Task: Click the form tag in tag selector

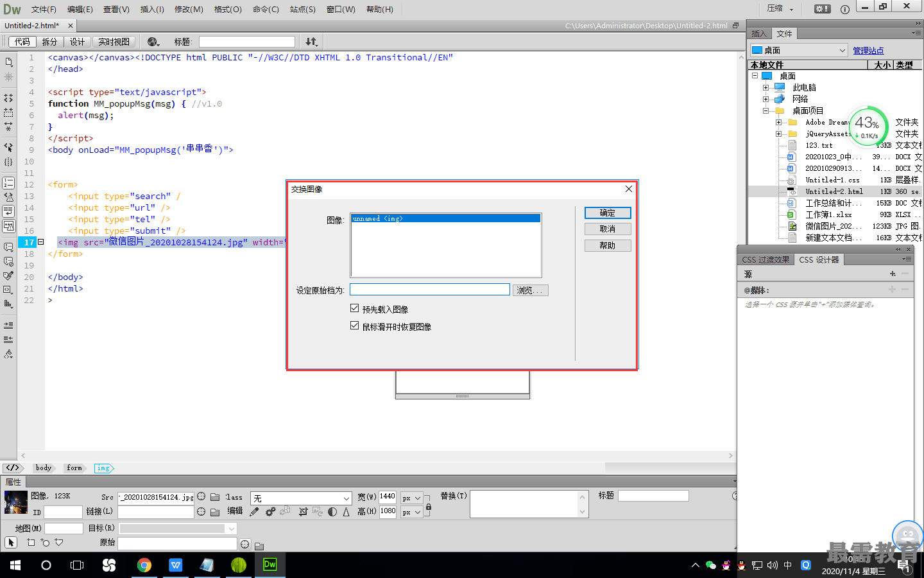Action: tap(74, 468)
